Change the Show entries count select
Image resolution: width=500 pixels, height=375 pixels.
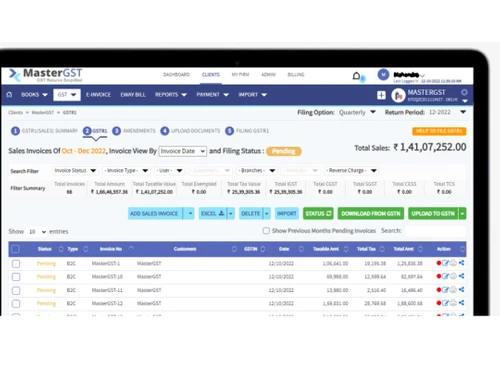coord(37,231)
